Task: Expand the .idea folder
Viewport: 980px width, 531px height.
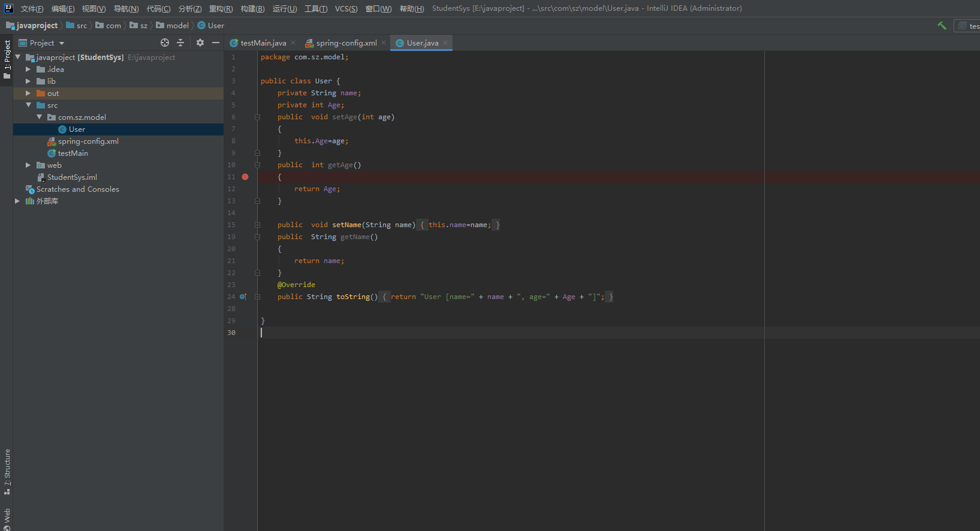Action: pyautogui.click(x=28, y=69)
